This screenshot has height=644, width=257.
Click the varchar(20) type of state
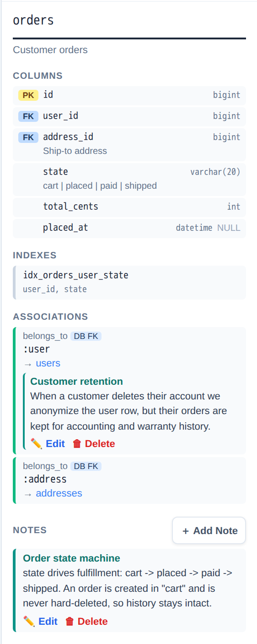(215, 172)
